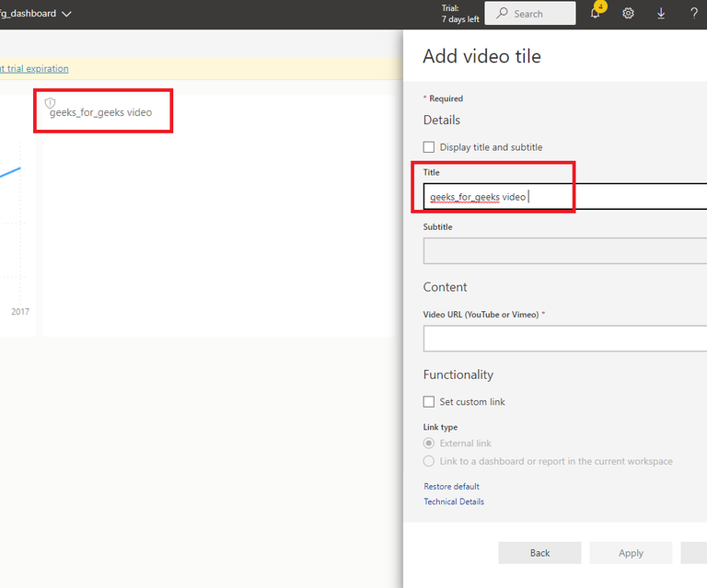Click the download arrow icon
The image size is (707, 588).
pyautogui.click(x=661, y=14)
